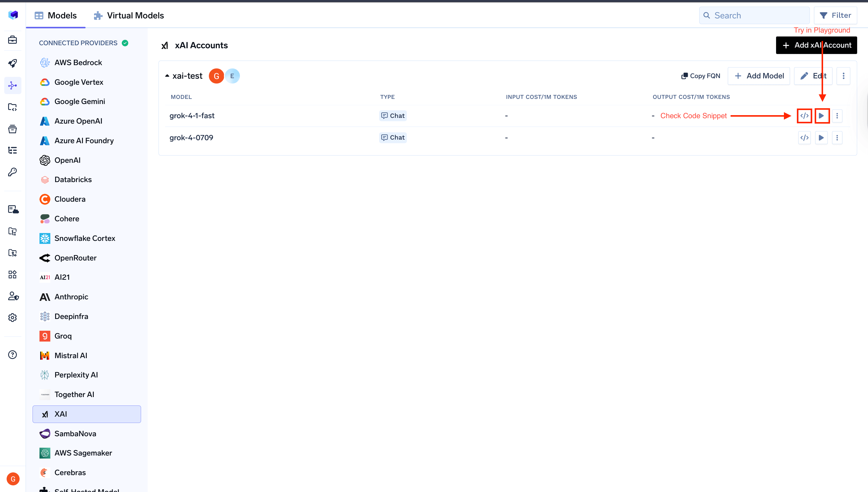Click the Add xAI Account button
Screen dimensions: 868x492
(x=816, y=45)
